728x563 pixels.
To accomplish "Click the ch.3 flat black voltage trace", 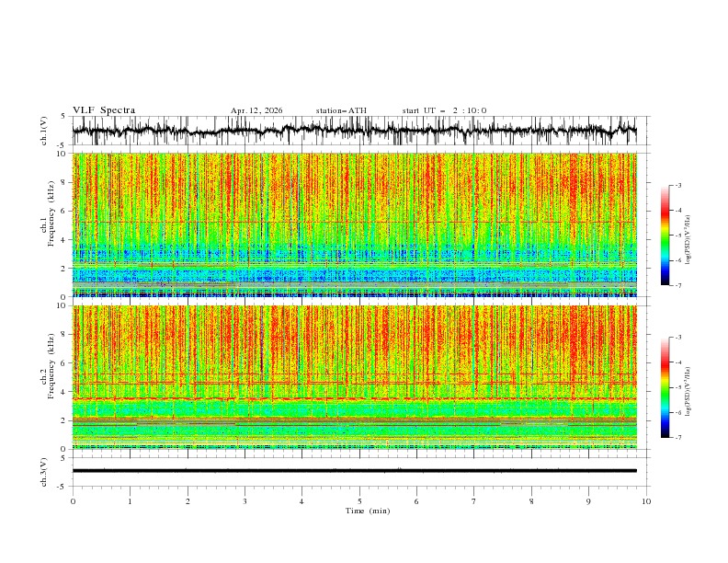I will click(x=354, y=471).
